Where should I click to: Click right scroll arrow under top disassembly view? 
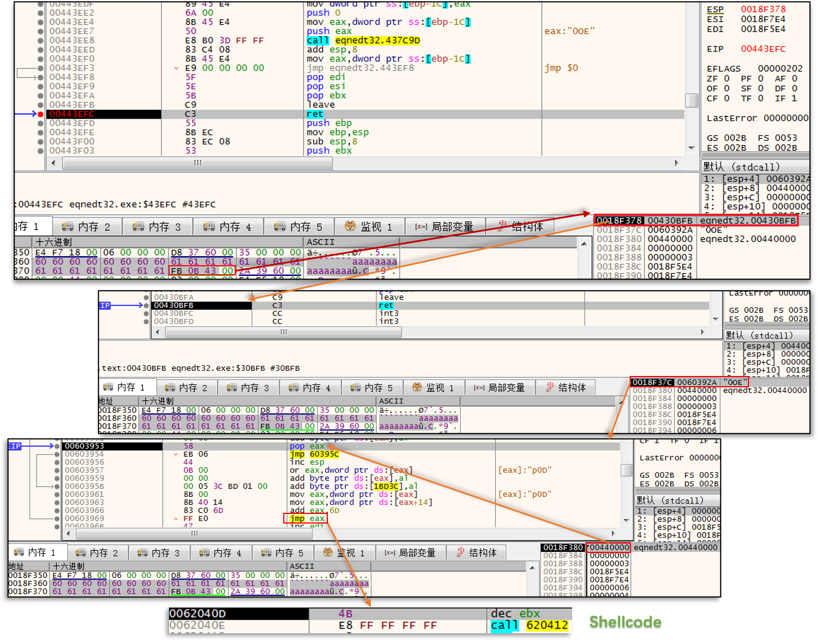click(x=677, y=163)
